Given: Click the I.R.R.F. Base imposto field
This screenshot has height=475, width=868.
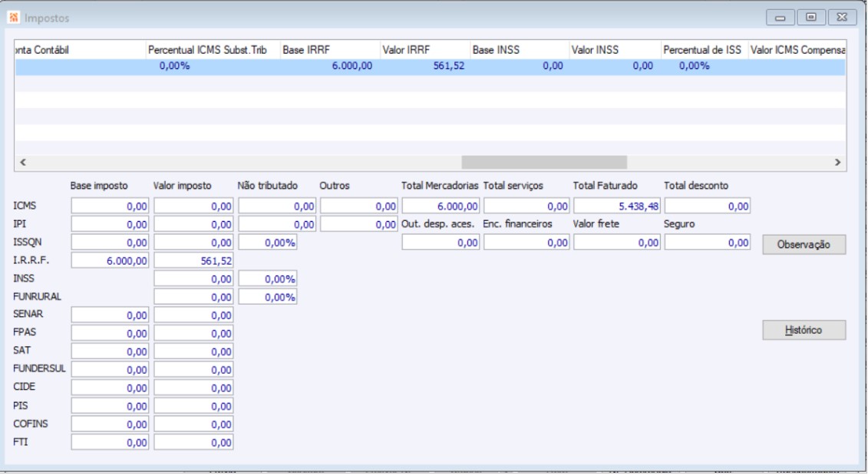Looking at the screenshot, I should [x=111, y=261].
